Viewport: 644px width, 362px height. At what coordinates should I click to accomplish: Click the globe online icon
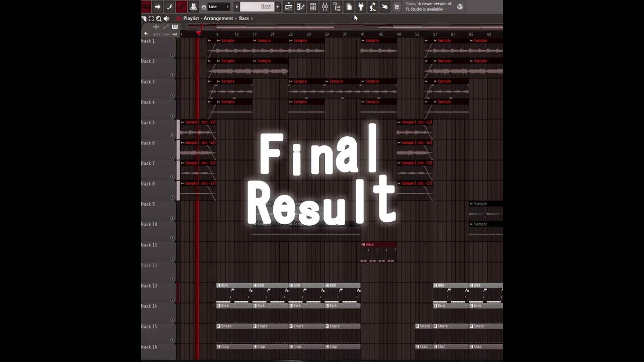tap(460, 7)
